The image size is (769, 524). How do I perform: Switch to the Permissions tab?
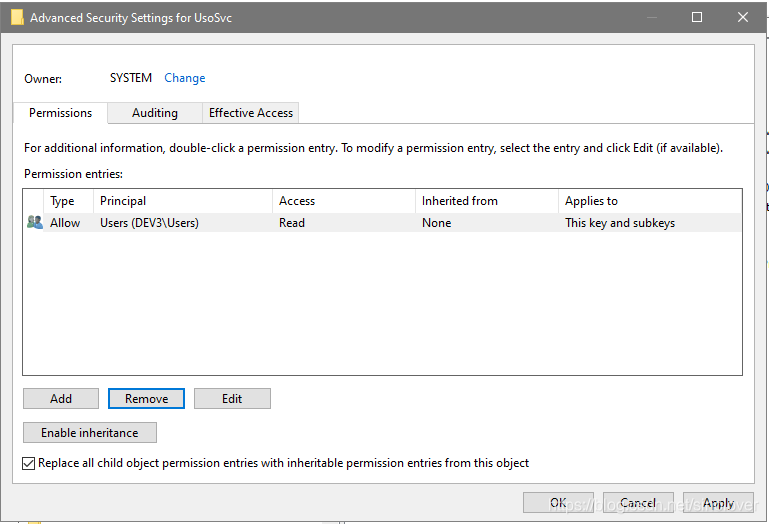click(60, 113)
